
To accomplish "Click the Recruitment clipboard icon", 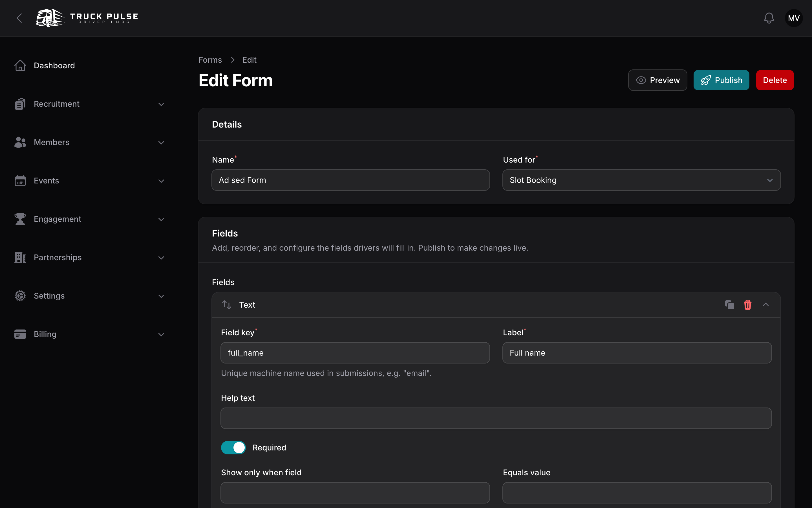I will click(20, 104).
